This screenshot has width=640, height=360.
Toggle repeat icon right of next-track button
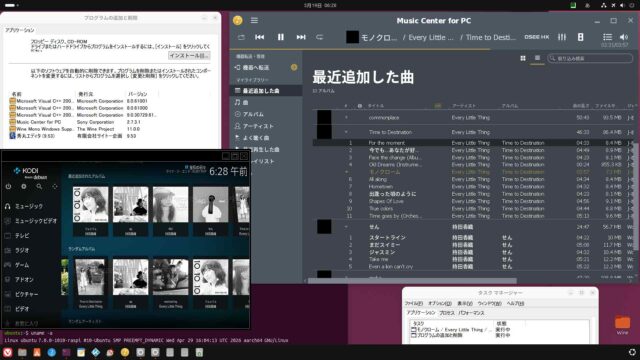click(319, 37)
